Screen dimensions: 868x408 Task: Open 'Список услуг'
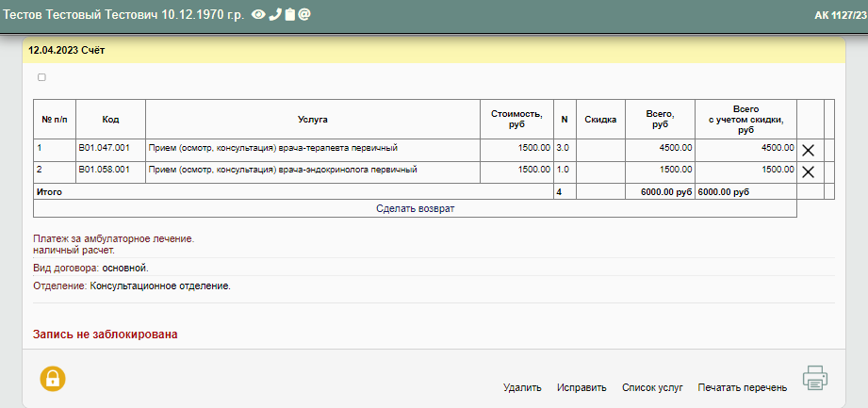pos(652,387)
